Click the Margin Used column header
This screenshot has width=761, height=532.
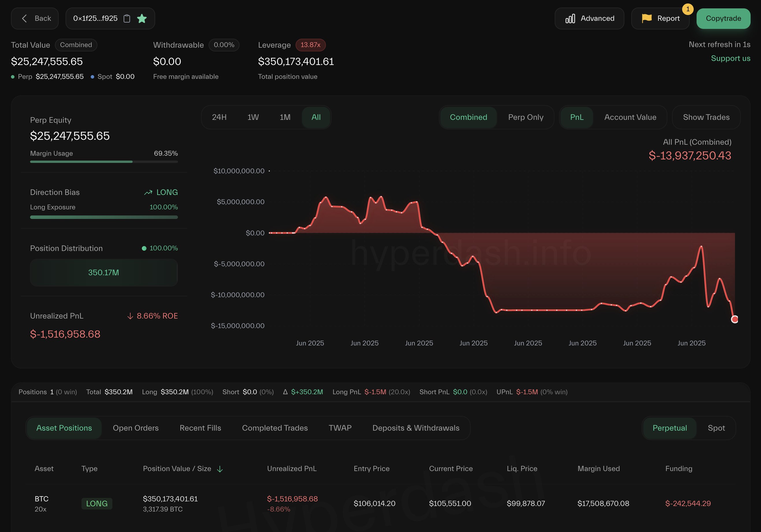(599, 469)
